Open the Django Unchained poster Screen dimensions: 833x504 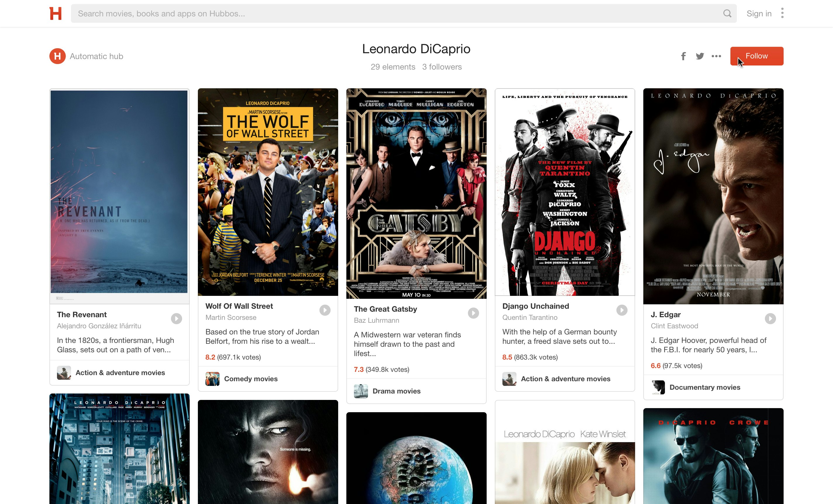point(565,192)
